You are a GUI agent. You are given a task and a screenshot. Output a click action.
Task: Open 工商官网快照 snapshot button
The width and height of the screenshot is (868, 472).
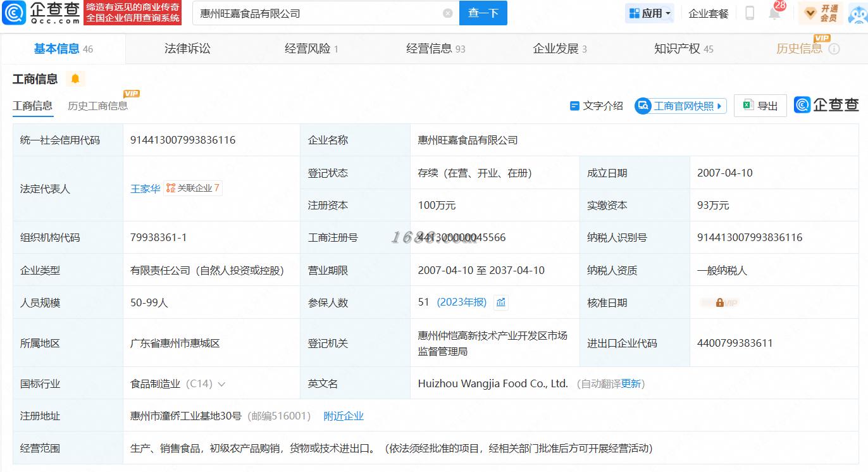(x=681, y=106)
